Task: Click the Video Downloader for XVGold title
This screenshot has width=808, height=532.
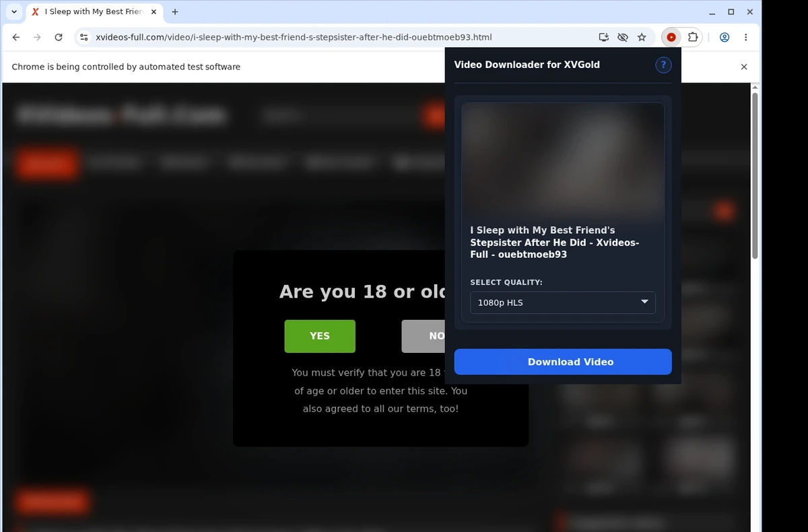Action: pos(527,65)
